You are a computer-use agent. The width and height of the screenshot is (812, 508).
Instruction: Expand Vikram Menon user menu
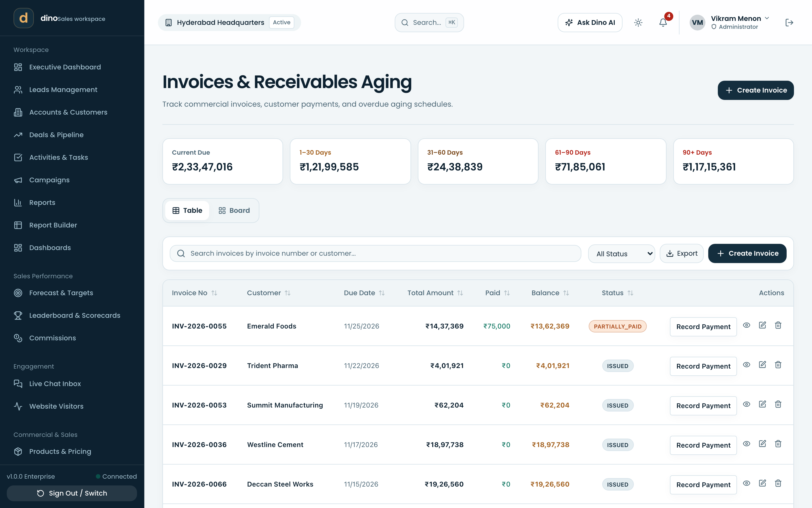[x=729, y=23]
